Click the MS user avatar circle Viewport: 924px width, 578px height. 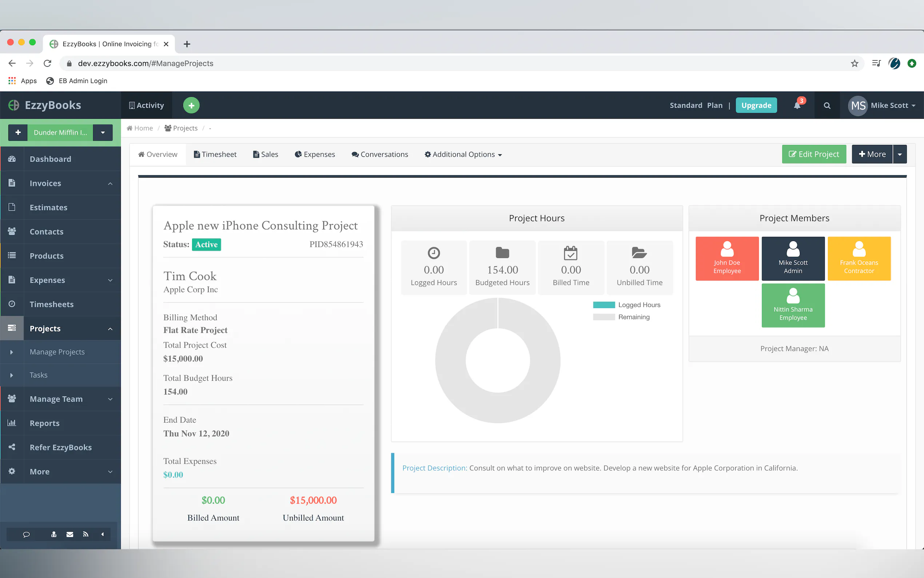(x=858, y=106)
